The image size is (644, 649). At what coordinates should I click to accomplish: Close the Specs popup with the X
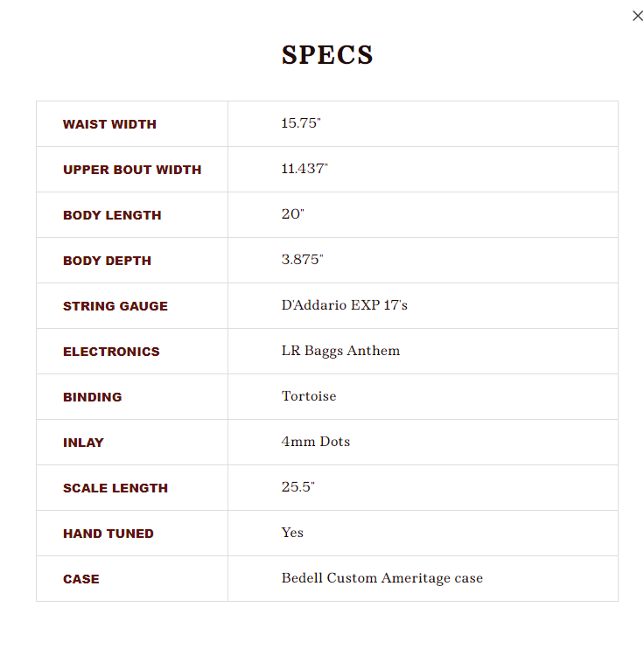(638, 16)
